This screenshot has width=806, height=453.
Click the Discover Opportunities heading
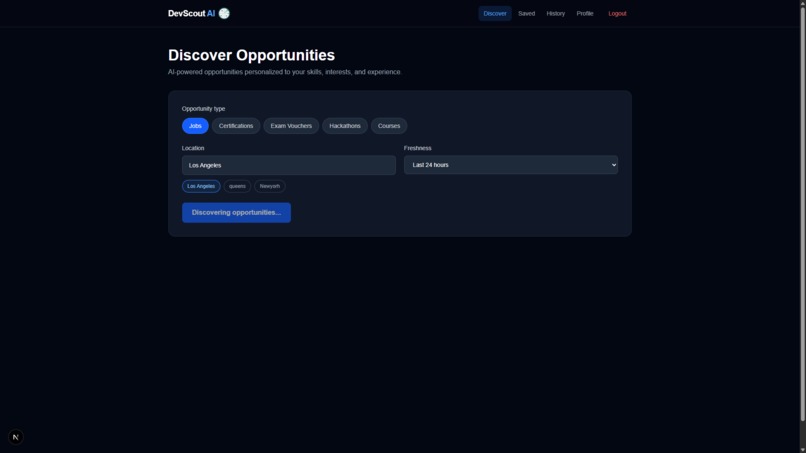click(251, 55)
